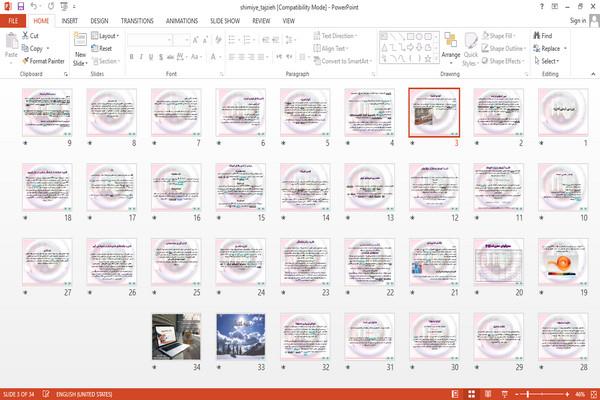
Task: Select slide 20 table thumbnail
Action: pos(498,262)
